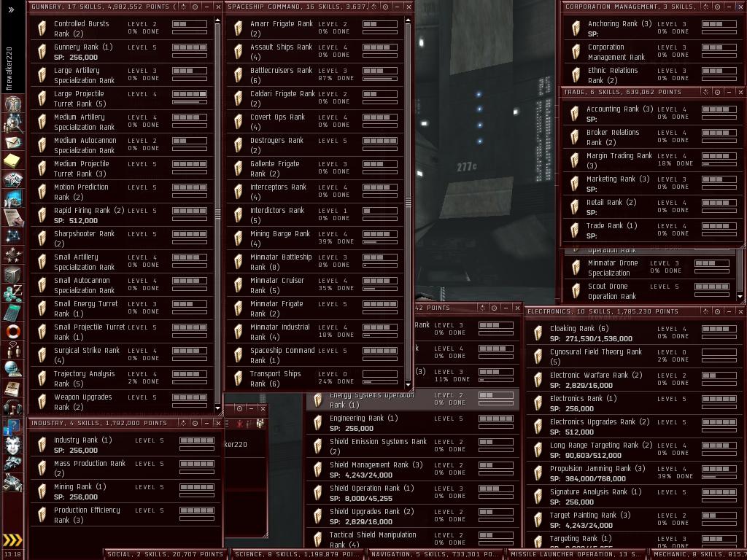Screen dimensions: 747x560
Task: Select the Production Efficiency Rank (3) row
Action: (125, 515)
